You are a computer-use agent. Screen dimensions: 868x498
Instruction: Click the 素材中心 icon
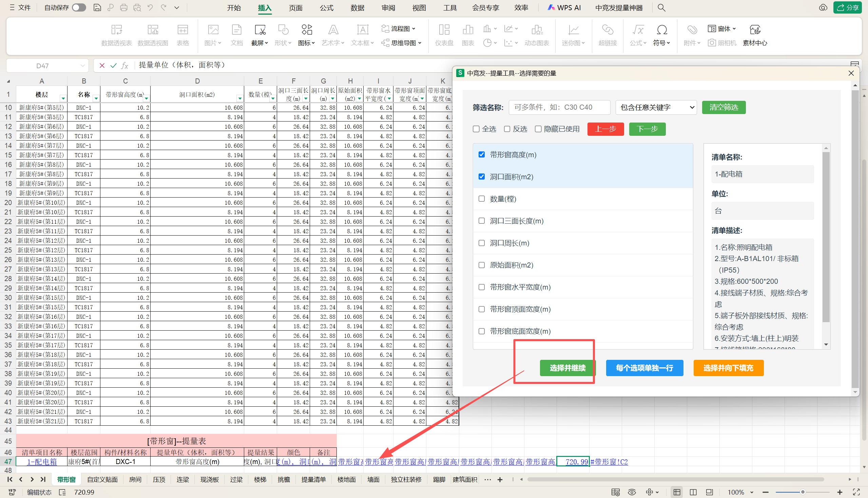[755, 30]
